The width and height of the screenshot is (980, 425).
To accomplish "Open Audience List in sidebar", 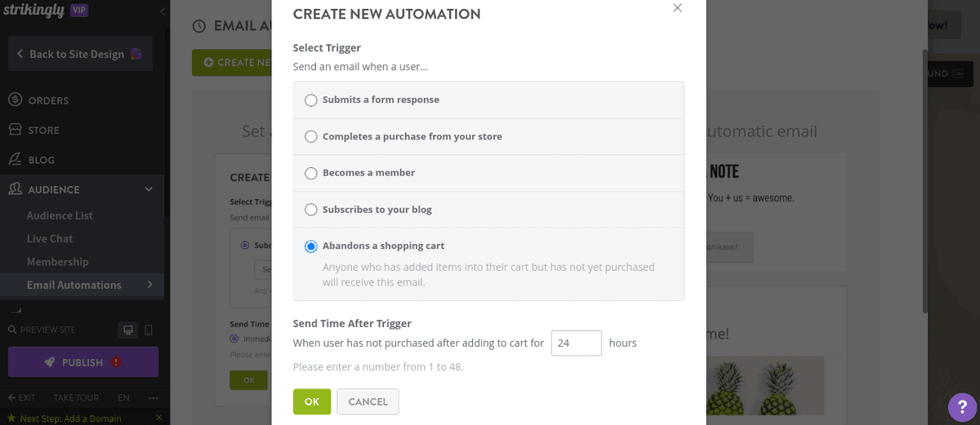I will (x=60, y=215).
